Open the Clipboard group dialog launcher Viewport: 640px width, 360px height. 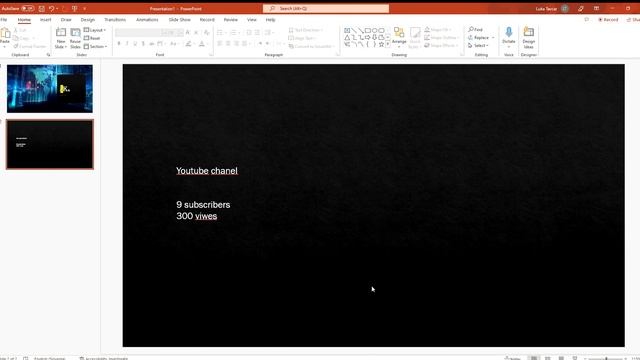click(49, 55)
